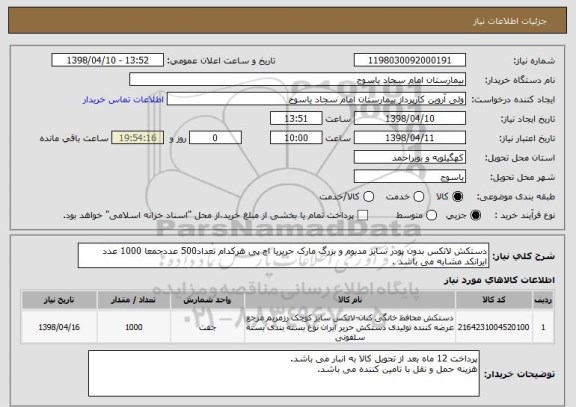This screenshot has width=576, height=407.
Task: Click the ردیف column header
Action: (543, 300)
